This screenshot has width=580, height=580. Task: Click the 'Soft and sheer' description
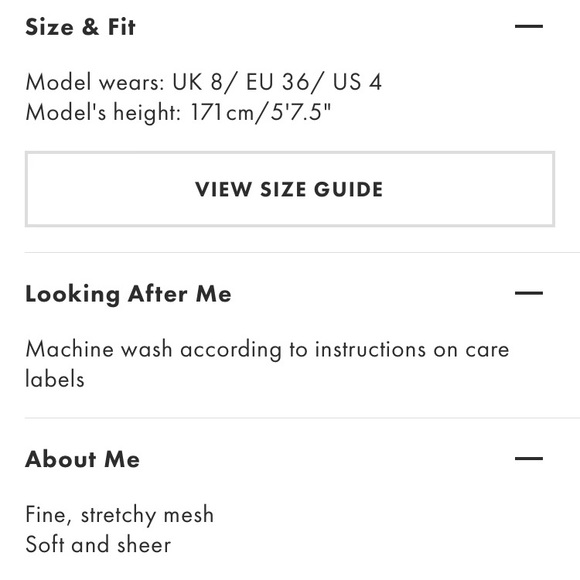click(98, 545)
